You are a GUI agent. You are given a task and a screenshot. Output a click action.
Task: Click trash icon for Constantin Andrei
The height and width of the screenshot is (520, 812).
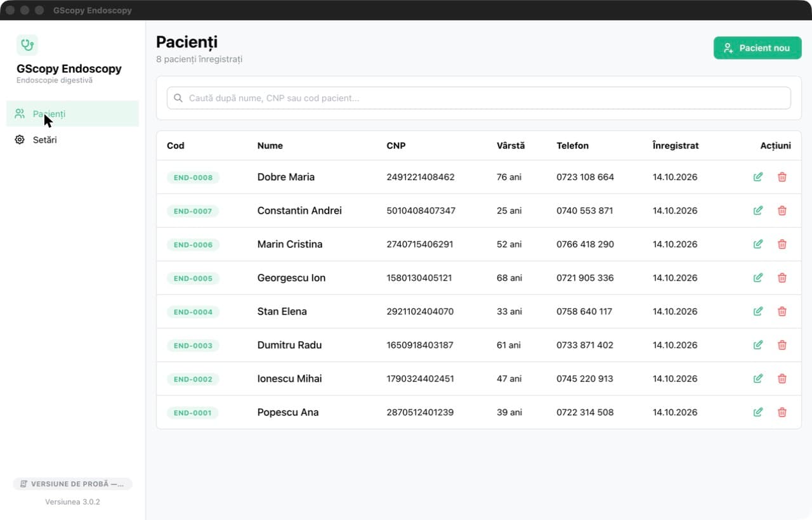[x=782, y=211]
